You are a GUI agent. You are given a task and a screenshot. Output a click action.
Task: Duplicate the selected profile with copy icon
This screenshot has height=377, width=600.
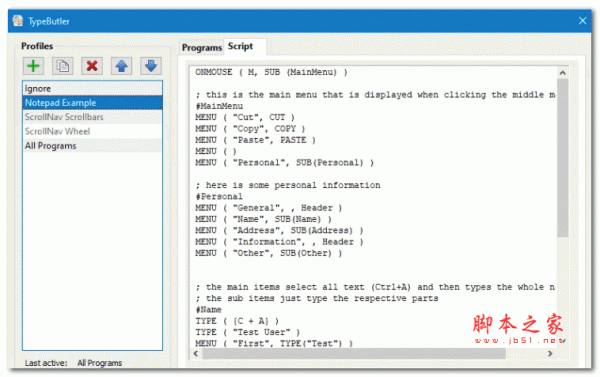coord(63,66)
